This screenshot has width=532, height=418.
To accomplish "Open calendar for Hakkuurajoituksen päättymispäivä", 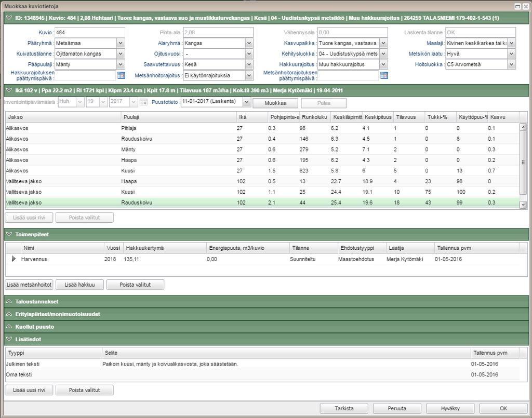I will (x=121, y=75).
